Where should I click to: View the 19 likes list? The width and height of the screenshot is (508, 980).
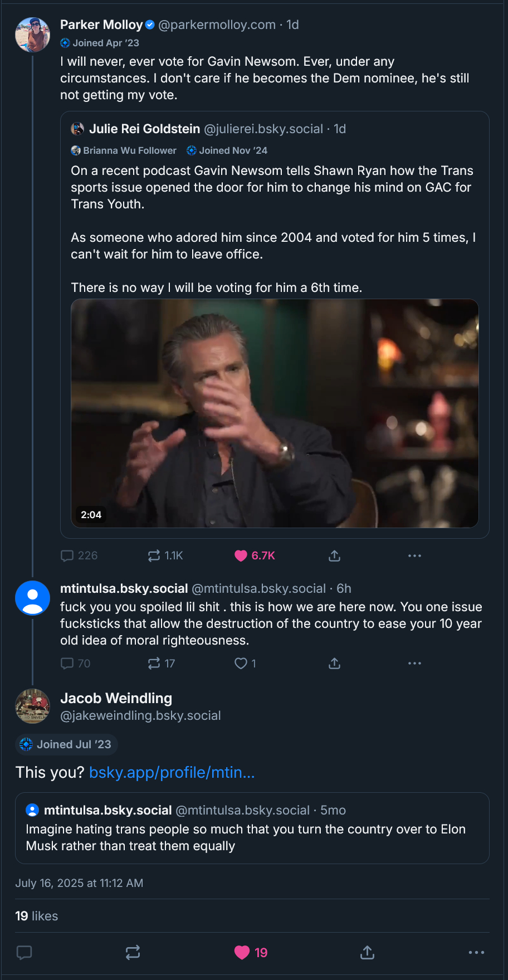pyautogui.click(x=37, y=916)
